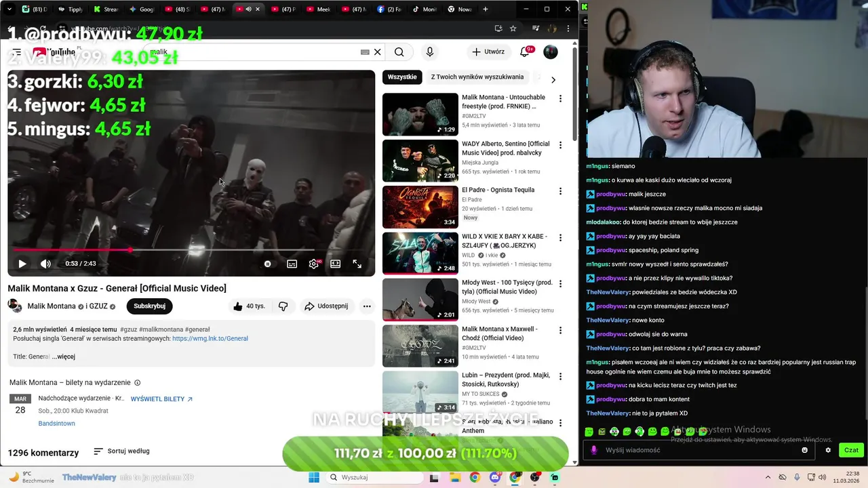Open options for El Padre video

pos(560,191)
